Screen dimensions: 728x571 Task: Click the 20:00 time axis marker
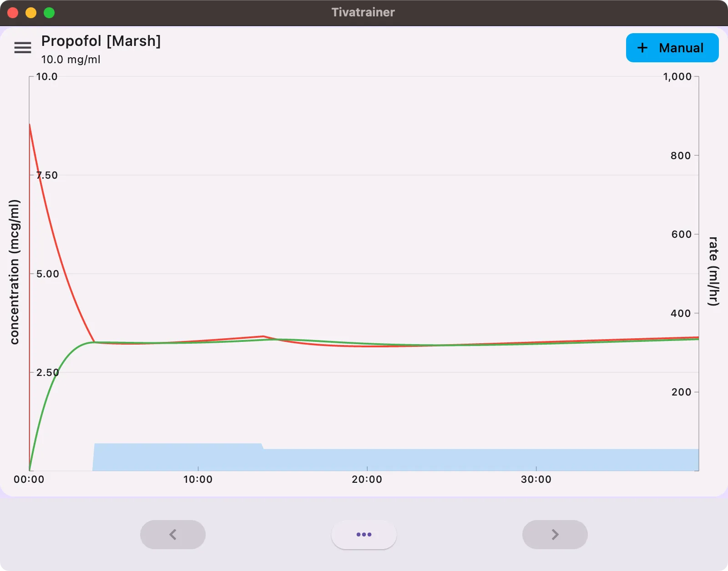click(x=367, y=479)
